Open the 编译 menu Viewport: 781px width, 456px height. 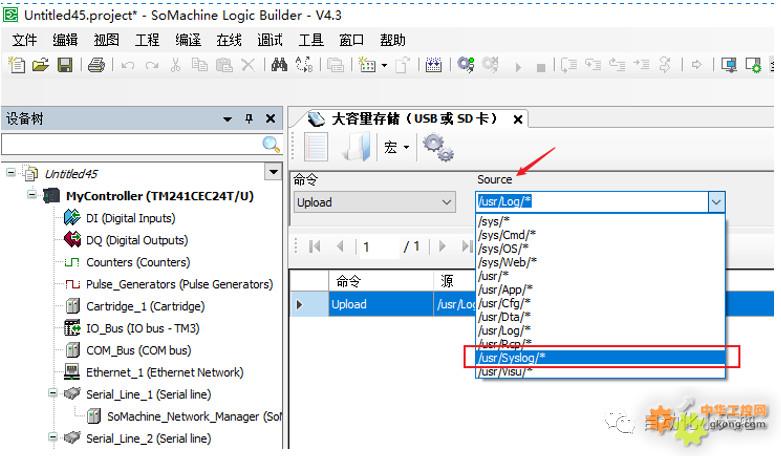pyautogui.click(x=188, y=40)
